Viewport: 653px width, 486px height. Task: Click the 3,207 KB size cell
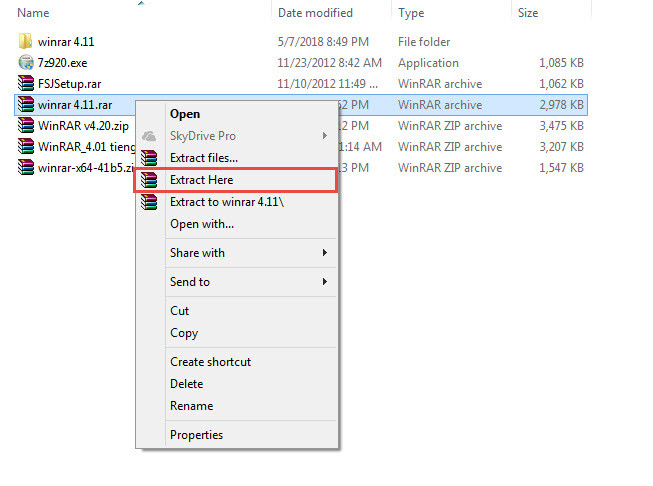pyautogui.click(x=561, y=147)
